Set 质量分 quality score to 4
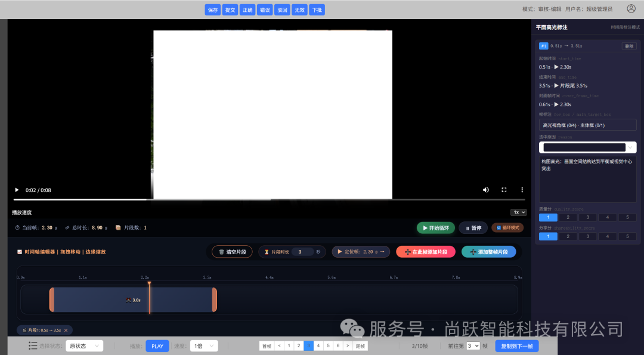The height and width of the screenshot is (355, 644). [x=608, y=217]
